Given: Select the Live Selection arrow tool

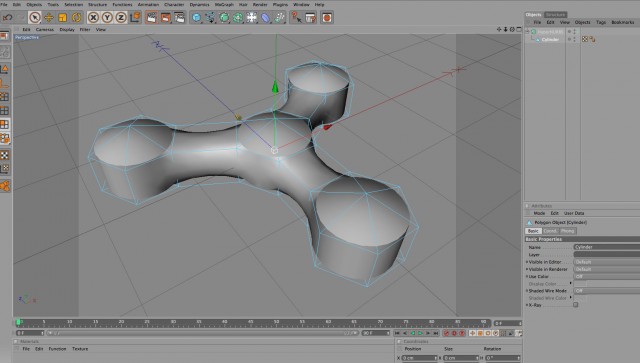Looking at the screenshot, I should coord(35,18).
